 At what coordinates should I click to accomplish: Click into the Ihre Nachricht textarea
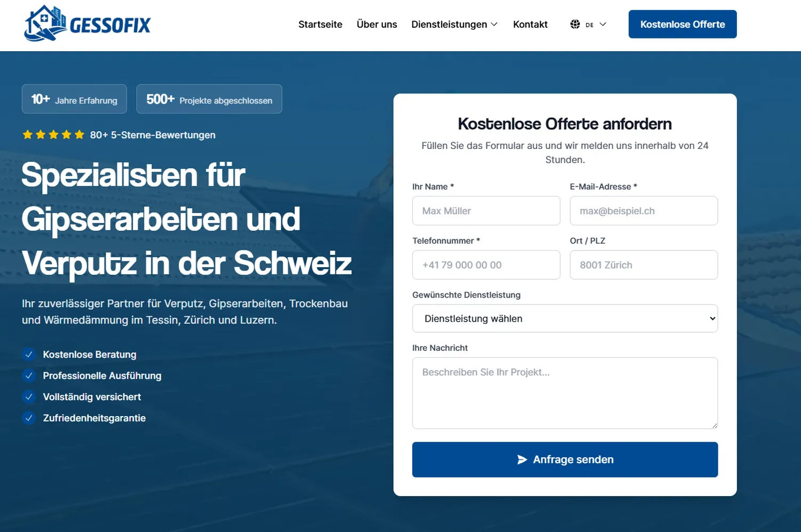pyautogui.click(x=565, y=393)
